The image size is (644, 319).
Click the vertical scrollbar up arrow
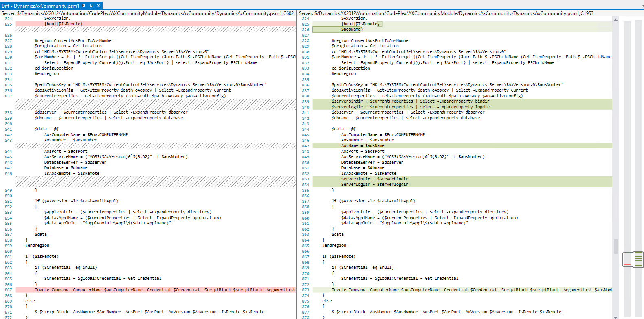(x=615, y=20)
